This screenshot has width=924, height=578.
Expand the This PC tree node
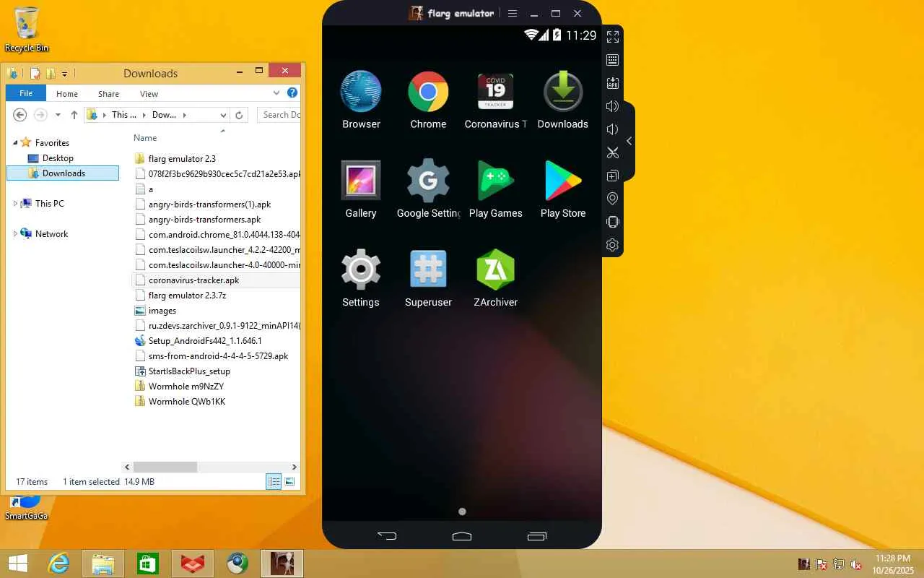tap(15, 204)
